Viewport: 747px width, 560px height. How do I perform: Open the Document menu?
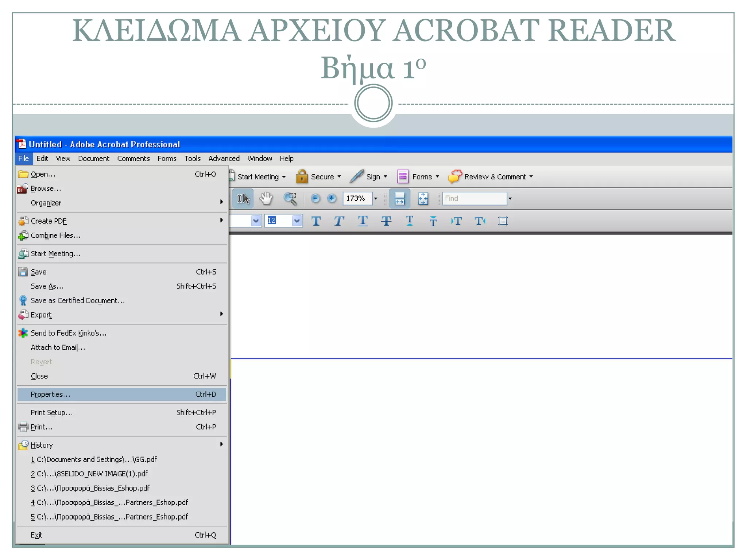click(x=94, y=159)
